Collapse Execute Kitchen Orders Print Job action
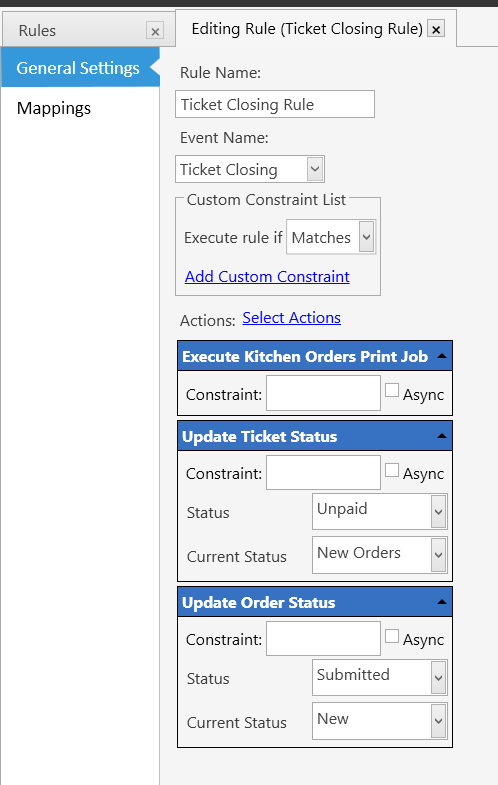This screenshot has width=498, height=785. [441, 356]
